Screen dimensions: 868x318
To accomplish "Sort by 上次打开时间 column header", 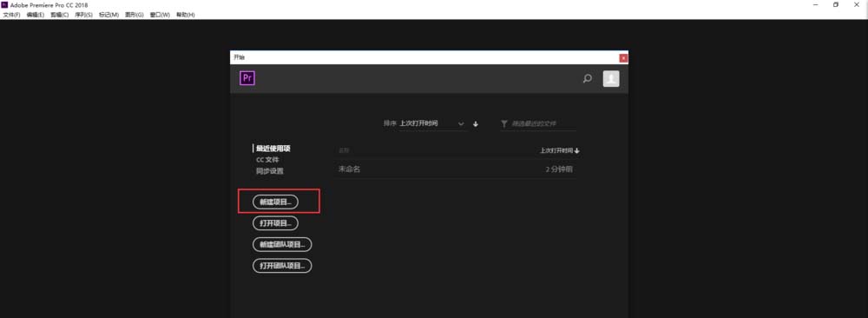I will [560, 150].
